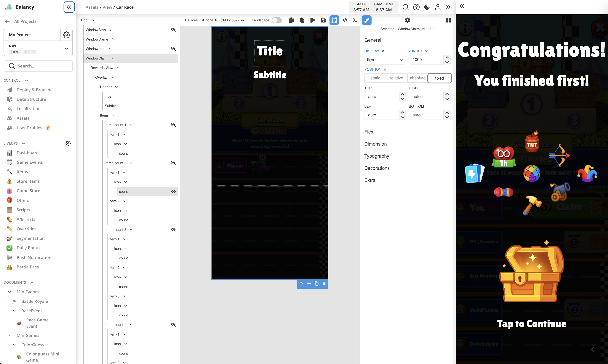Click the sidebar Search field

(38, 66)
